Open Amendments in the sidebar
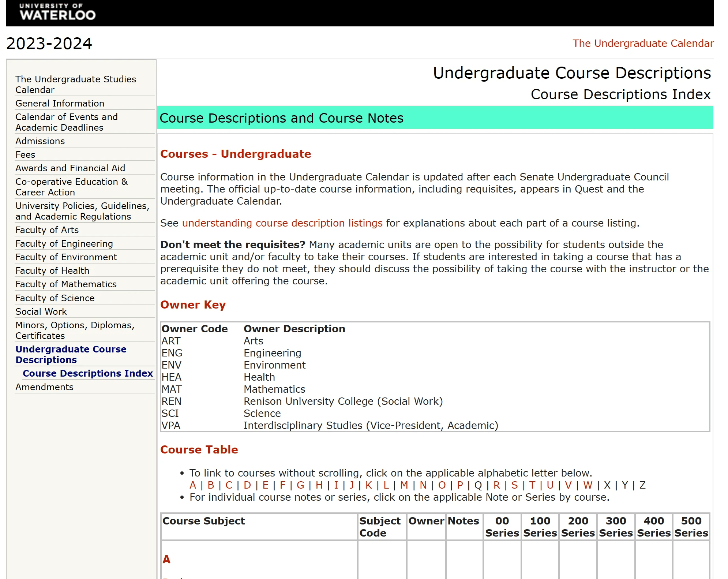 point(44,387)
